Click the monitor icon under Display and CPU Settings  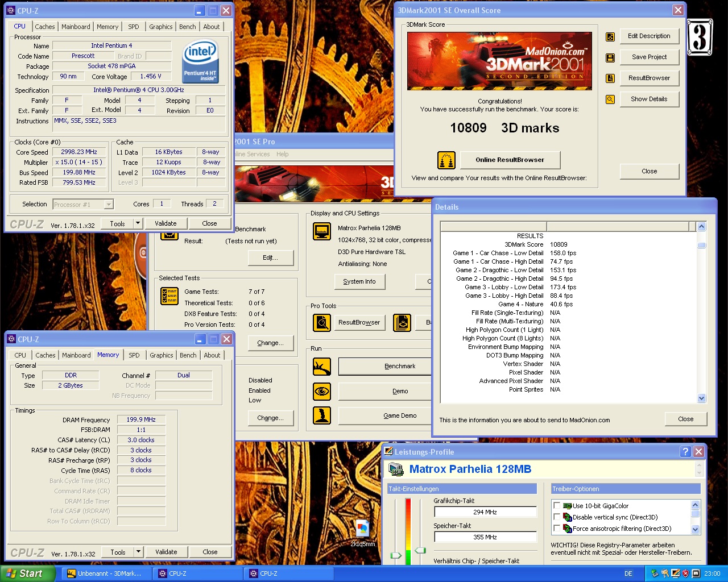pyautogui.click(x=322, y=231)
